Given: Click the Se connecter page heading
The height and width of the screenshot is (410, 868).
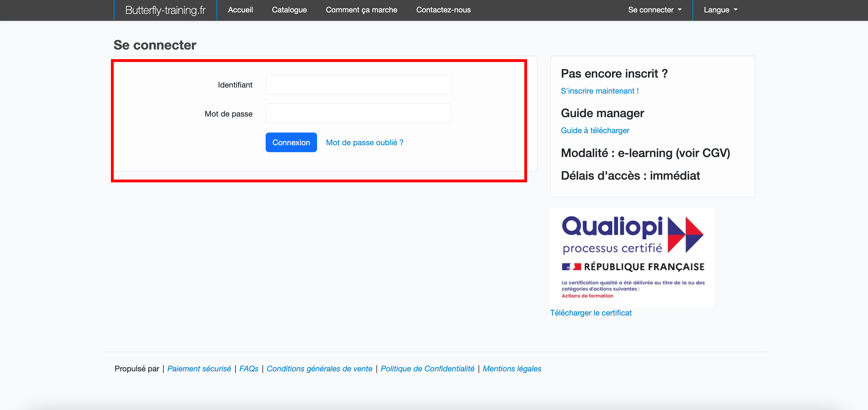Looking at the screenshot, I should click(155, 45).
